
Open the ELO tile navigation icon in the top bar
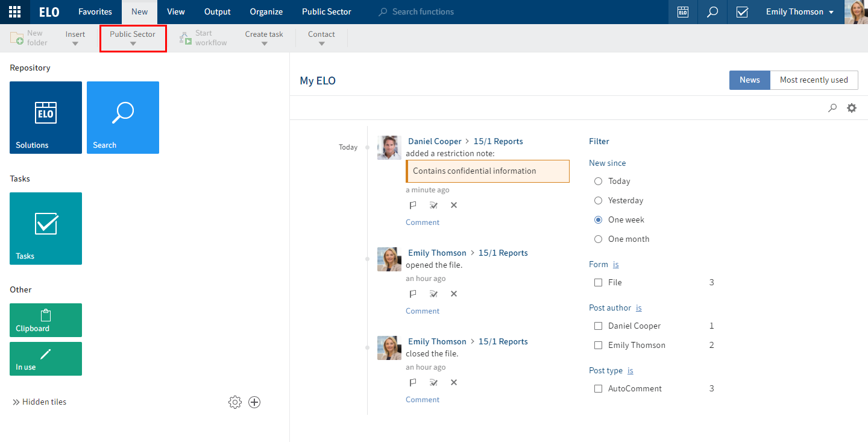tap(683, 12)
